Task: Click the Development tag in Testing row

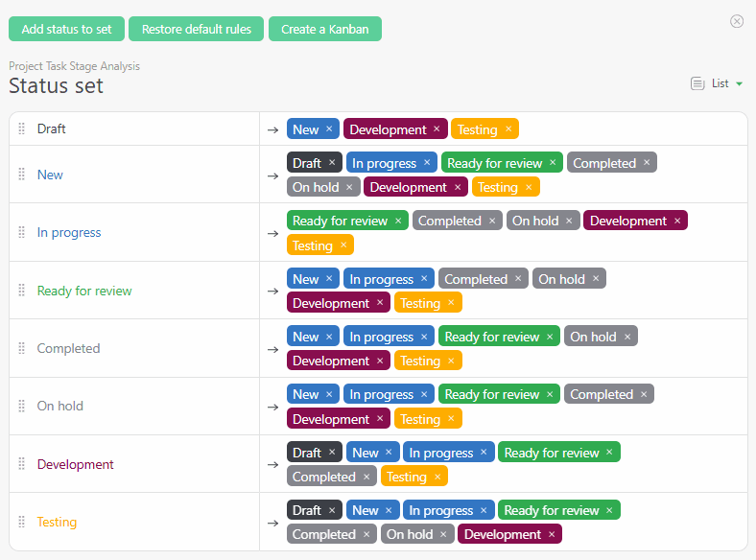Action: click(502, 534)
